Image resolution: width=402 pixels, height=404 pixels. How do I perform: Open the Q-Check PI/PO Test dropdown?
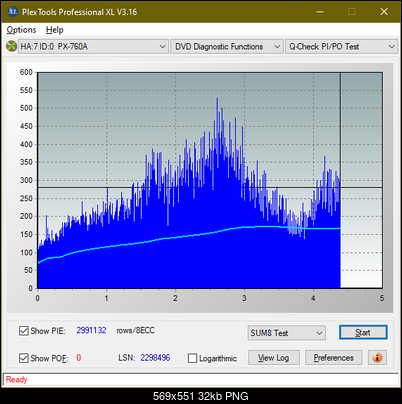341,47
